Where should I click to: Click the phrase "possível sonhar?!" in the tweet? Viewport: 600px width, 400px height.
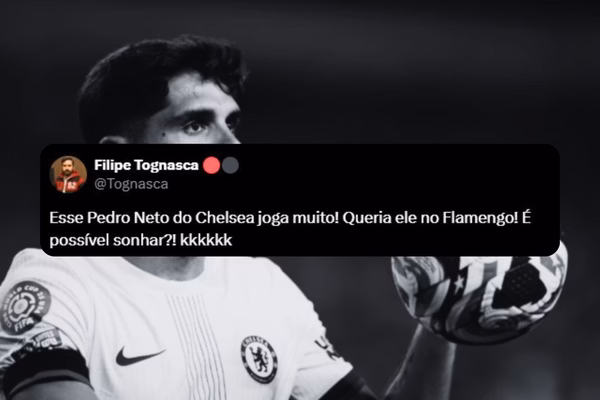113,241
